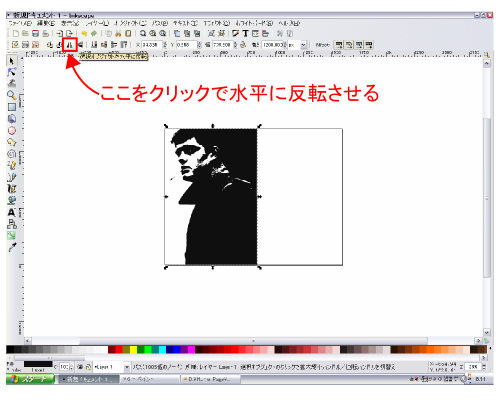
Task: Select the Dropper color picker tool
Action: point(12,247)
